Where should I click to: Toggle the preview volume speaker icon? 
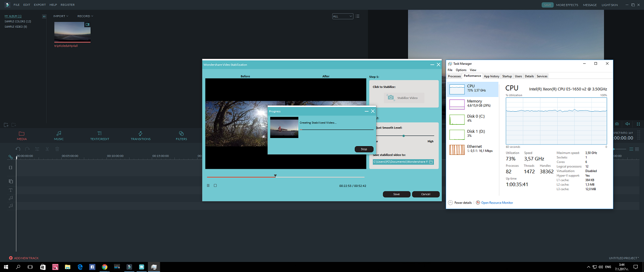[627, 124]
